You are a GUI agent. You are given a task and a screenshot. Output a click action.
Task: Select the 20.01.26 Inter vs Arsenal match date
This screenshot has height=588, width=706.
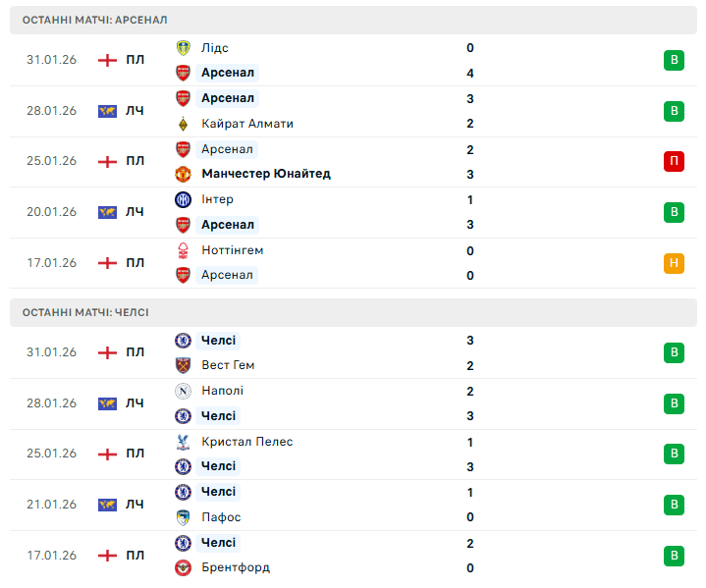[51, 212]
